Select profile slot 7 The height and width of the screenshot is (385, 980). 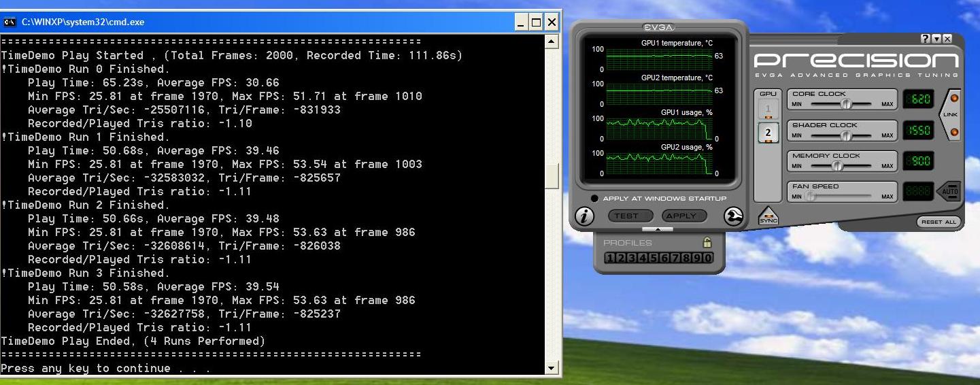(x=675, y=258)
